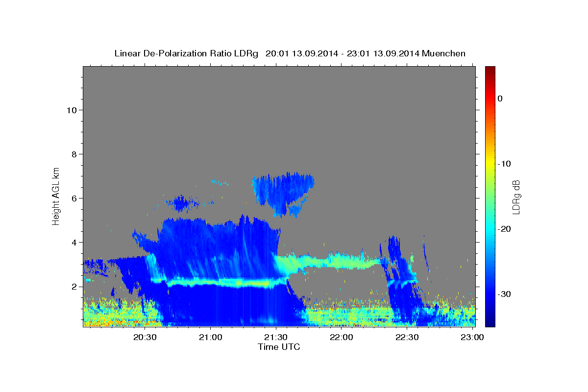Click the height axis value 10
Viewport: 588px width, 392px height.
(x=71, y=110)
